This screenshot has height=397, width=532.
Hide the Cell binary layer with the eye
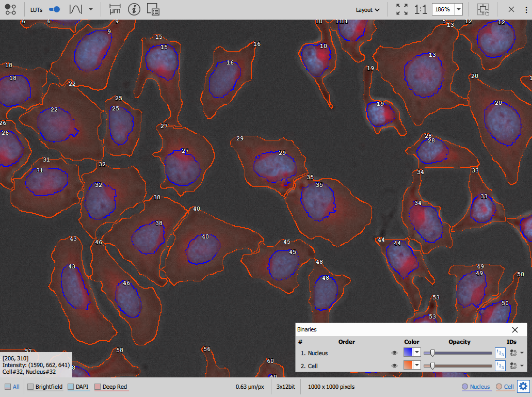[394, 366]
